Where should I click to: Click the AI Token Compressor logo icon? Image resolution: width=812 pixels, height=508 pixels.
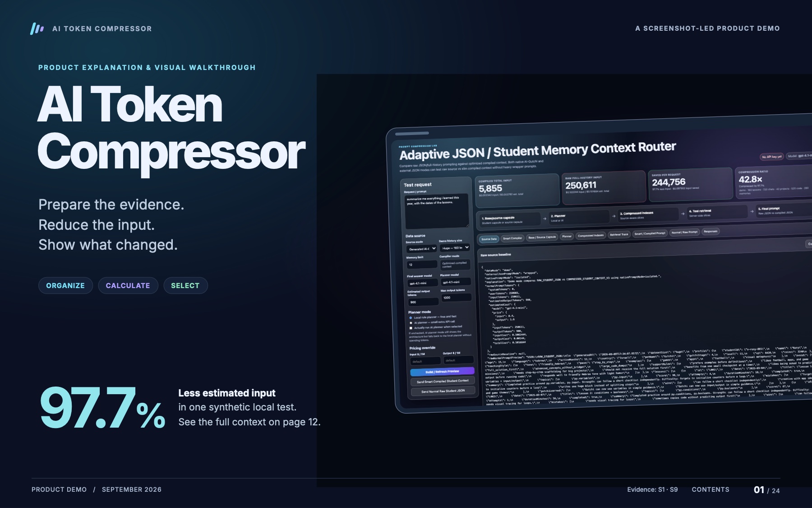pyautogui.click(x=37, y=28)
